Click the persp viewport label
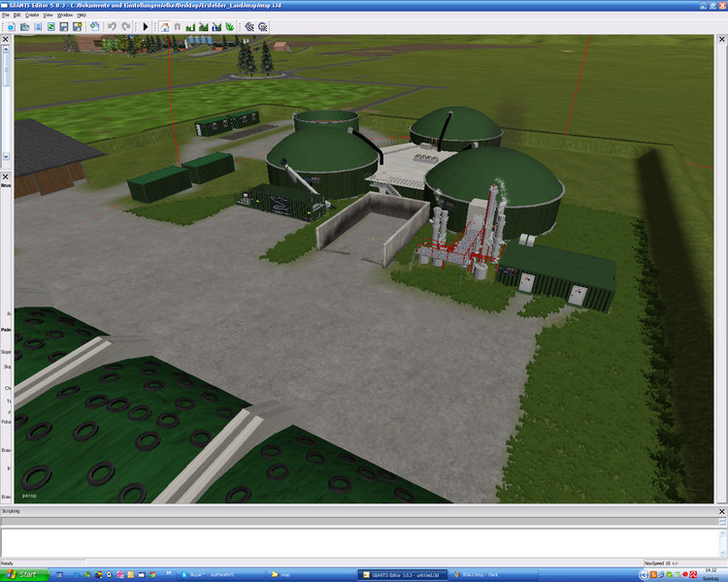728x582 pixels. point(29,496)
